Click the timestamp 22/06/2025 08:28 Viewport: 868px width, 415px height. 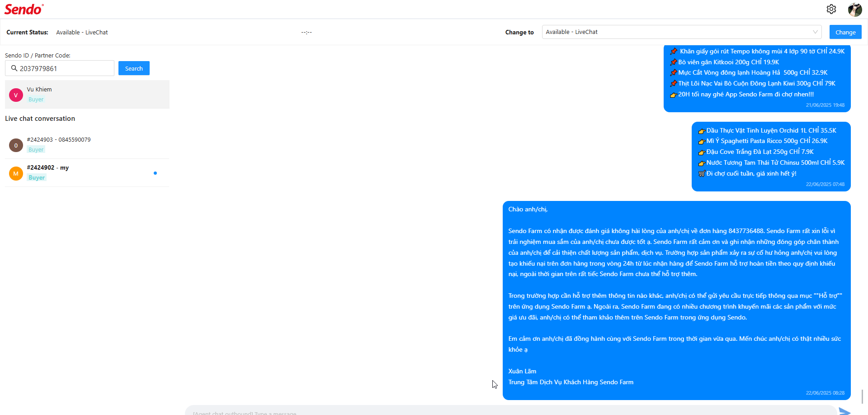825,393
